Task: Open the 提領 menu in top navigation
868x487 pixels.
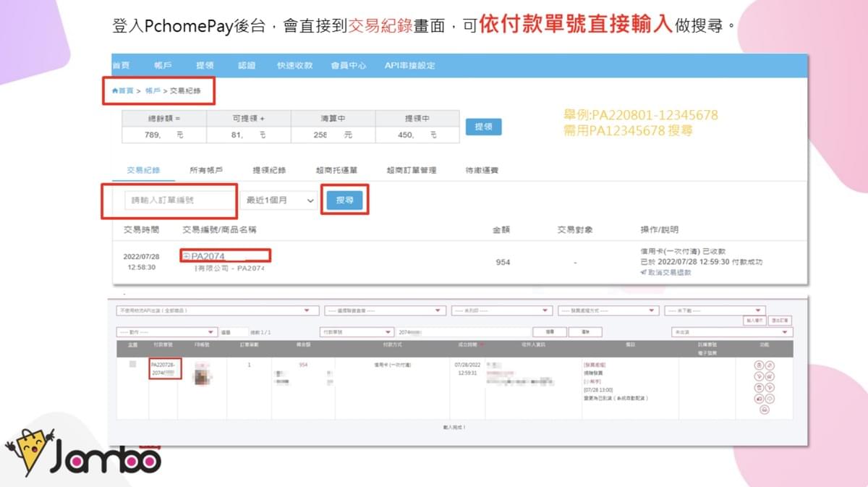Action: [205, 65]
